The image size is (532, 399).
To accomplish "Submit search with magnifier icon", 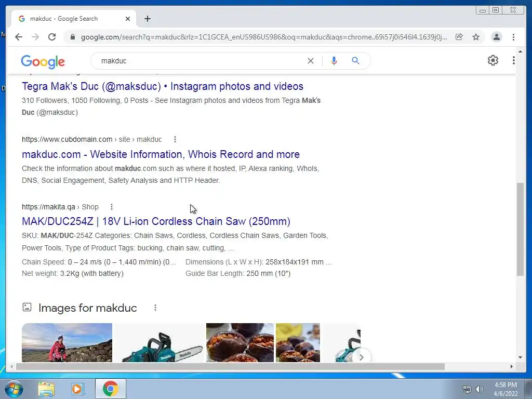I will click(355, 61).
